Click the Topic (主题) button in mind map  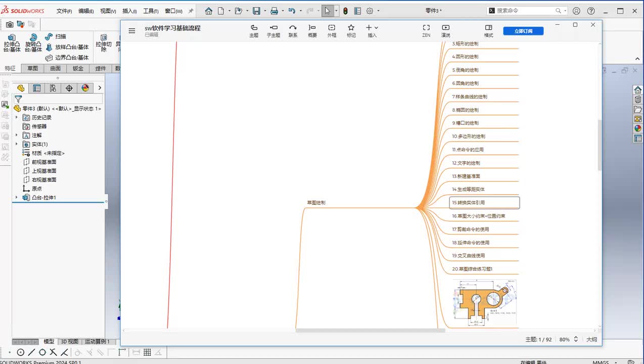click(x=254, y=31)
